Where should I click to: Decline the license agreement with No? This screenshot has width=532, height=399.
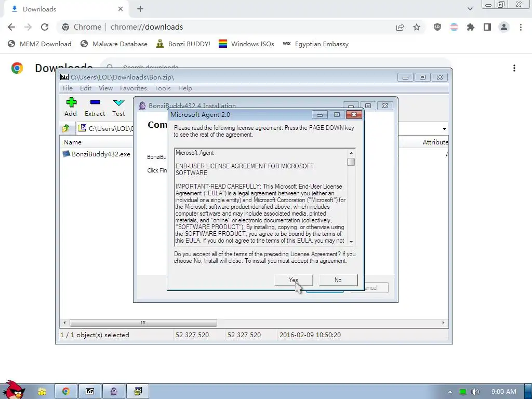point(338,280)
